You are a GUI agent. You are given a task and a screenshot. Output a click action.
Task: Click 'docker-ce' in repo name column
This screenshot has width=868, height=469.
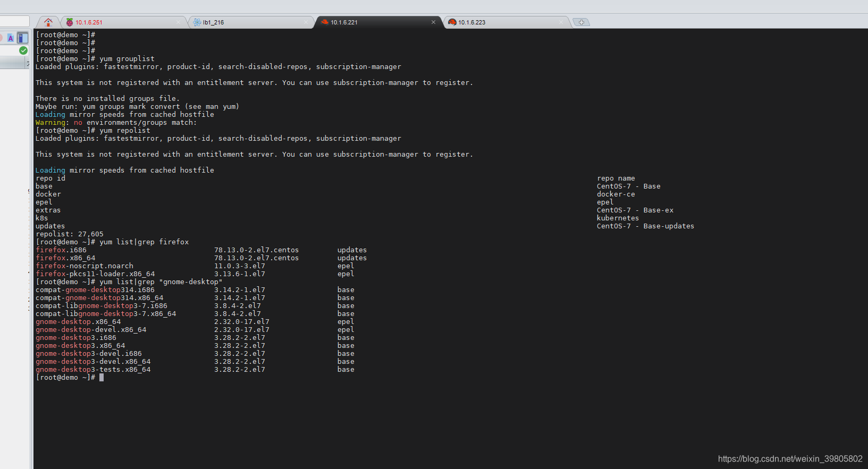(616, 194)
